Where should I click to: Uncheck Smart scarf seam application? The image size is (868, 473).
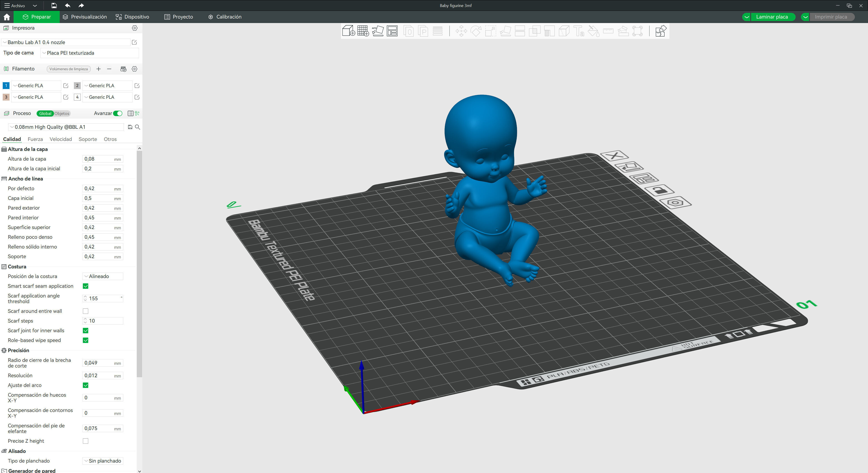(86, 286)
